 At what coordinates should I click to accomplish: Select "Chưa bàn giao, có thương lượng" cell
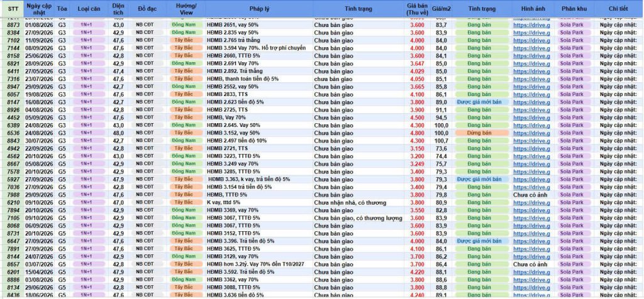(358, 218)
